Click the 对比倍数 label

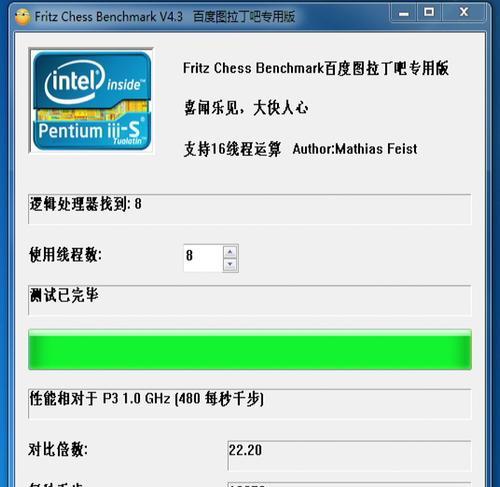tap(58, 449)
